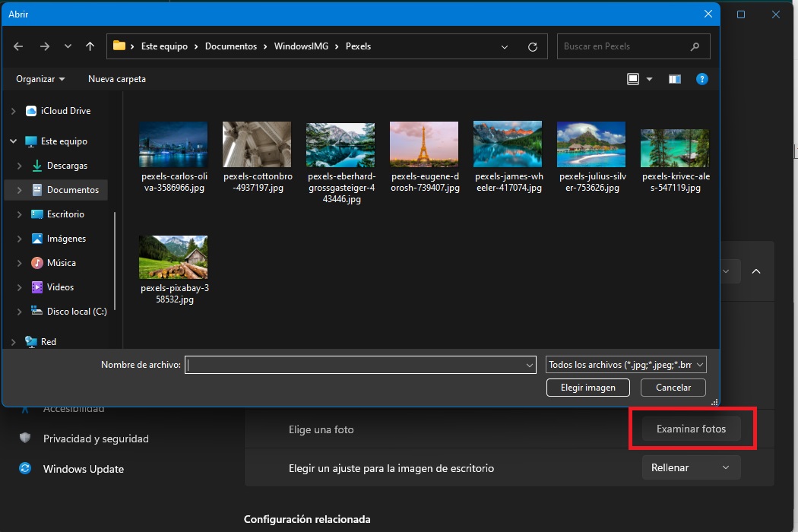Open the file dialog help icon
The image size is (798, 532).
pos(702,79)
